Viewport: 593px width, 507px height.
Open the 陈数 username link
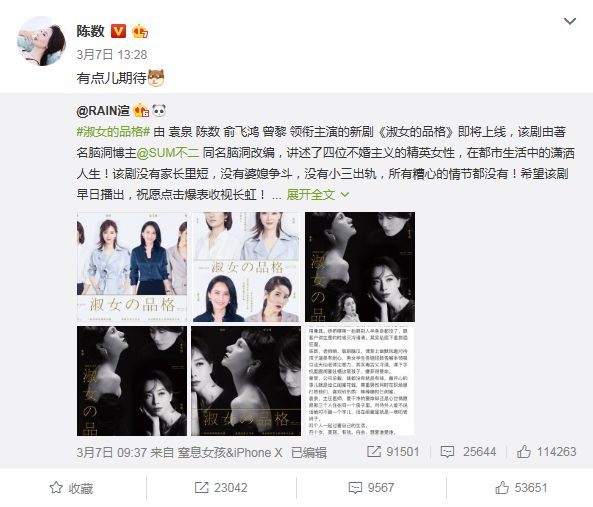coord(90,31)
